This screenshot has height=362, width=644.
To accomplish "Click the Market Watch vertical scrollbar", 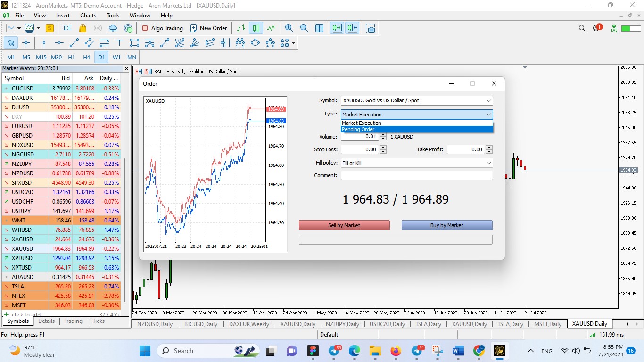I will coord(125,230).
